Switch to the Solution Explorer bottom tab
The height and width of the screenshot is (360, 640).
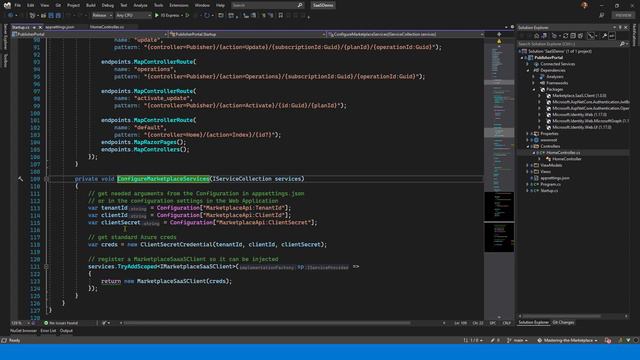(533, 322)
